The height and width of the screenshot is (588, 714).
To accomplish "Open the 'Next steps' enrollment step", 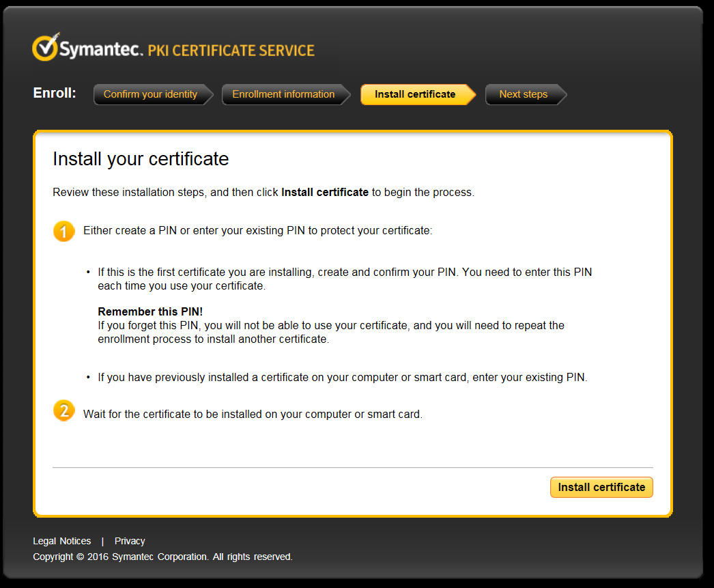I will (x=523, y=94).
